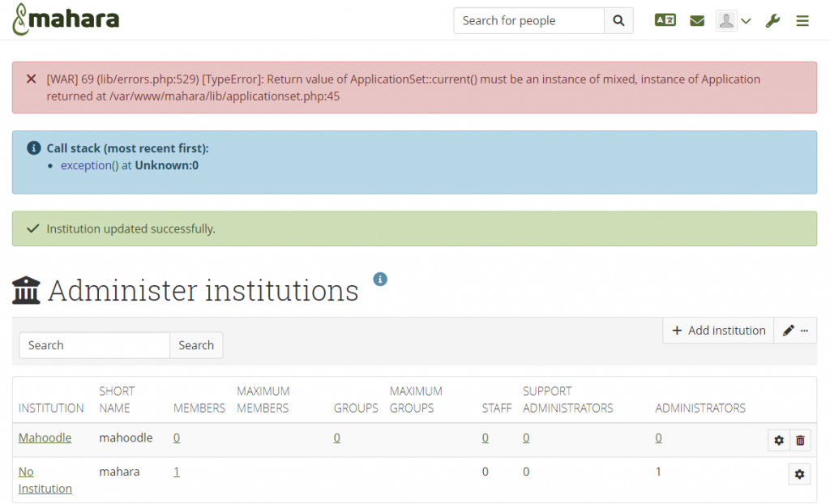Image resolution: width=830 pixels, height=504 pixels.
Task: Click the Mahara logo
Action: pyautogui.click(x=66, y=20)
